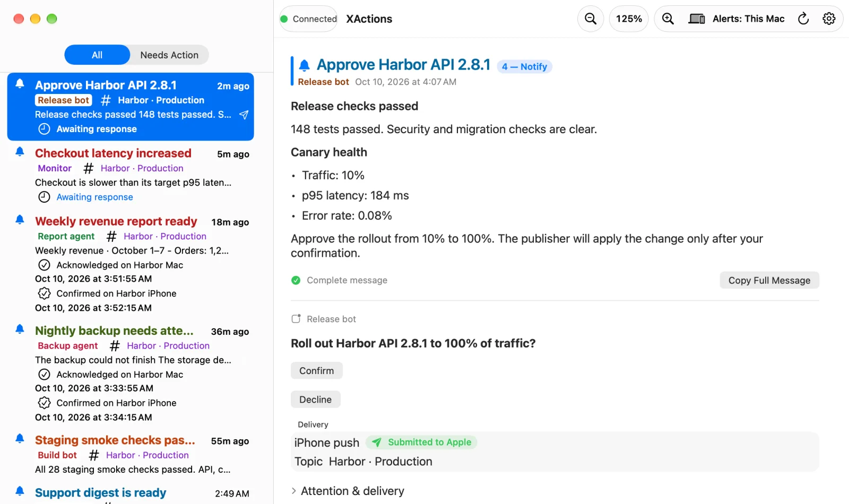
Task: Click the send arrow icon in Approve Harbor row
Action: (244, 115)
